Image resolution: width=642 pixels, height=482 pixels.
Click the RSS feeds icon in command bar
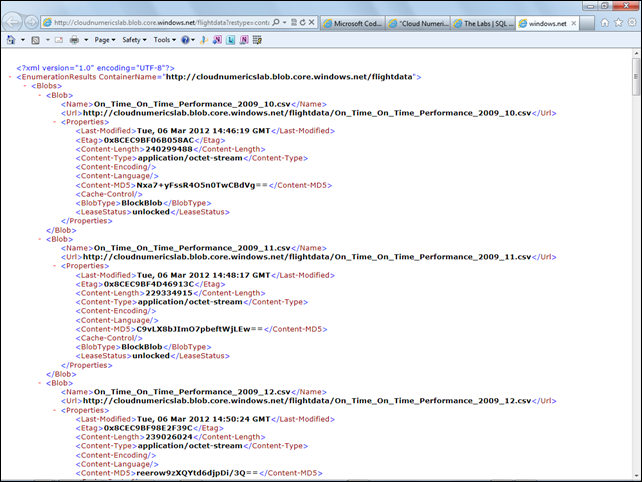point(36,40)
